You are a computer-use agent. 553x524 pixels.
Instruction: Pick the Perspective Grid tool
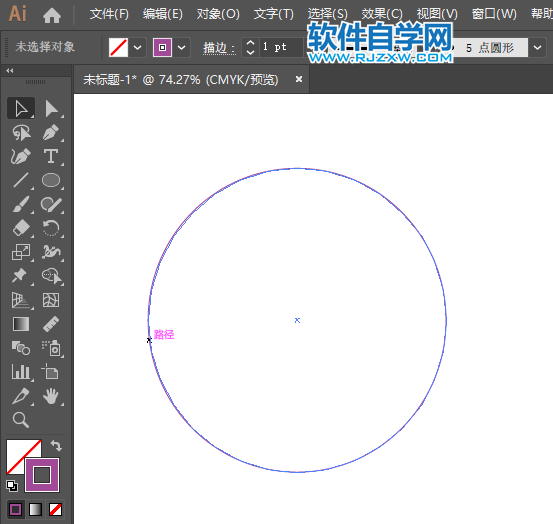[21, 300]
